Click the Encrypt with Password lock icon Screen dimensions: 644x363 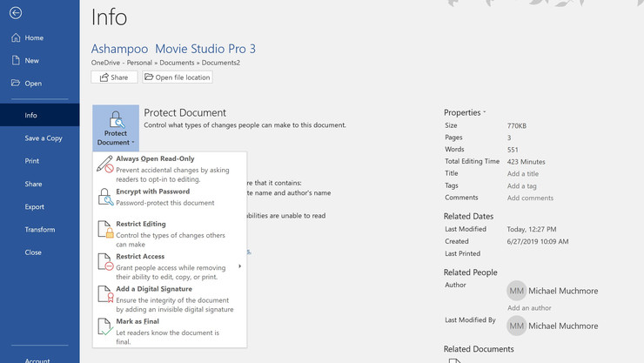pos(104,197)
